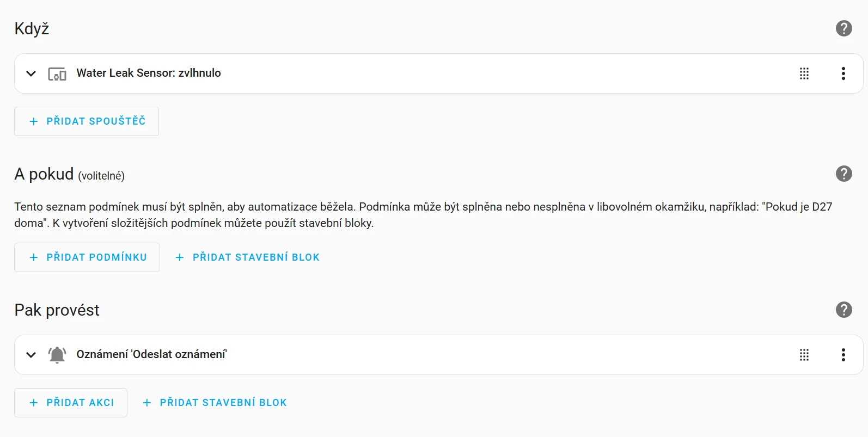This screenshot has width=868, height=437.
Task: Open the Oznámení action overflow menu
Action: (x=843, y=355)
